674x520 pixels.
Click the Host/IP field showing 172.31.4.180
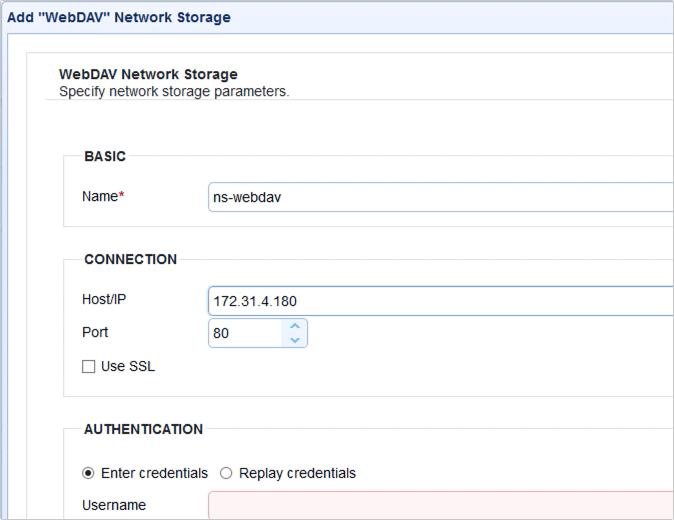pyautogui.click(x=440, y=301)
